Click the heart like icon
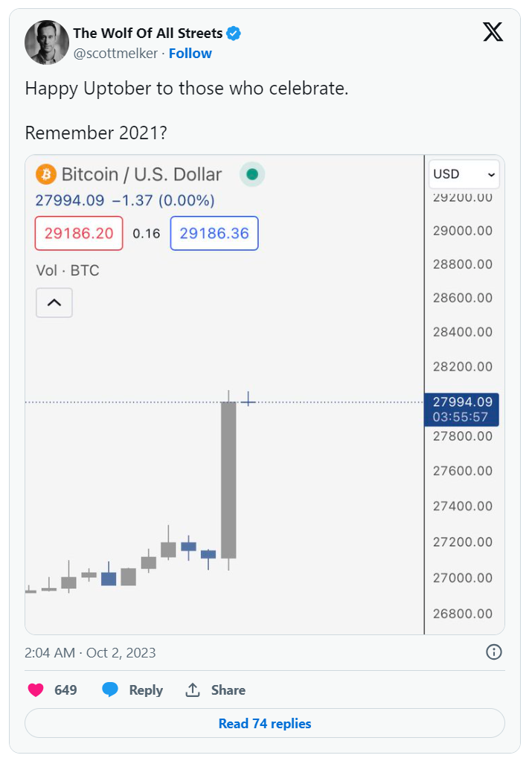This screenshot has height=761, width=532. (x=36, y=690)
